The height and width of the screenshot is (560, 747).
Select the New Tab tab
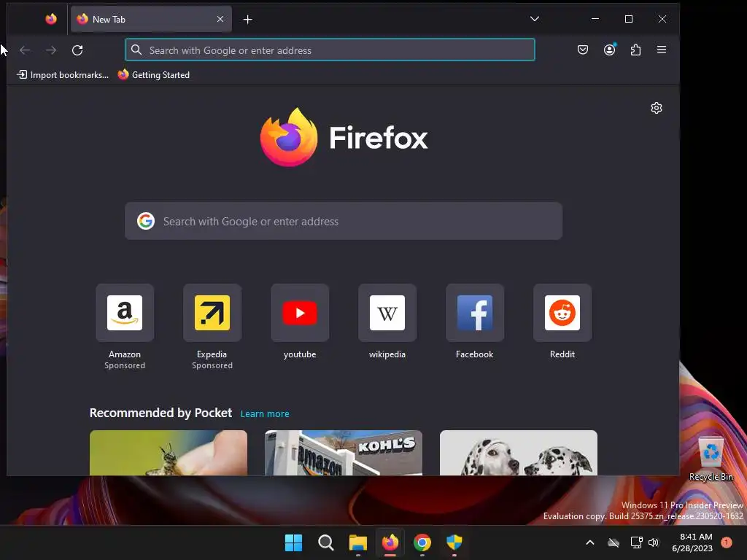coord(151,19)
